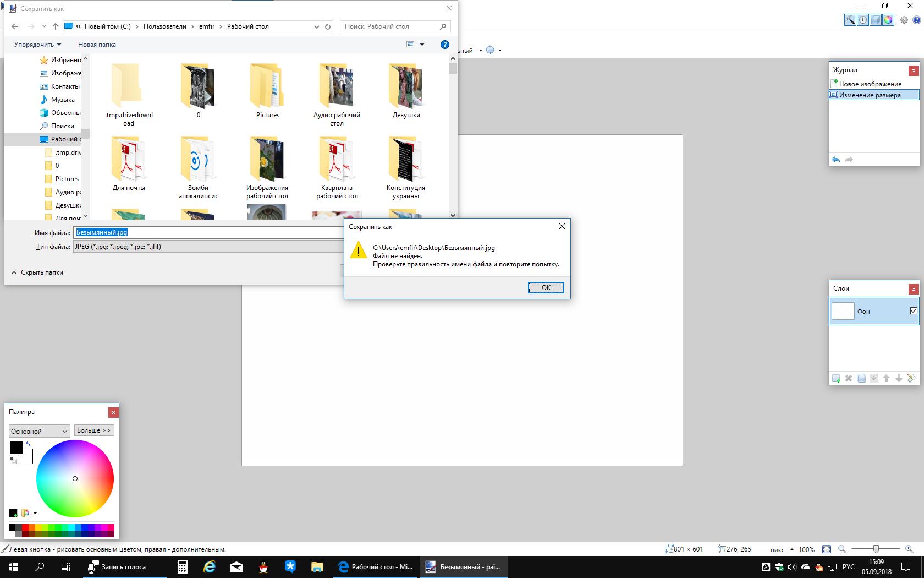
Task: Open Paint.NET help question mark icon
Action: (x=916, y=20)
